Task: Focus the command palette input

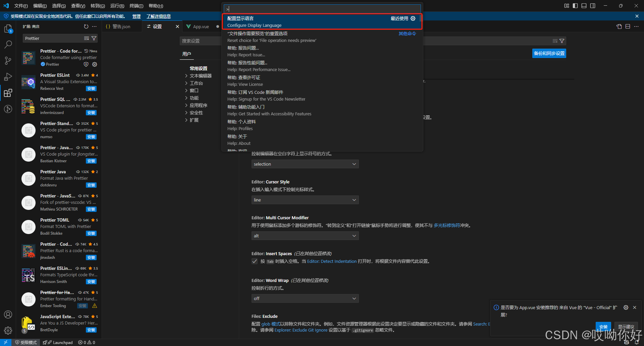Action: (x=322, y=9)
